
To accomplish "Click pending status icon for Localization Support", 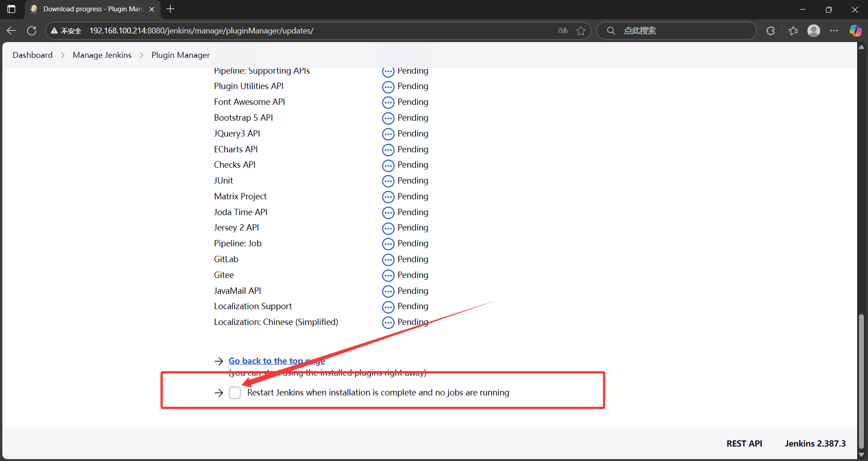I will tap(388, 307).
